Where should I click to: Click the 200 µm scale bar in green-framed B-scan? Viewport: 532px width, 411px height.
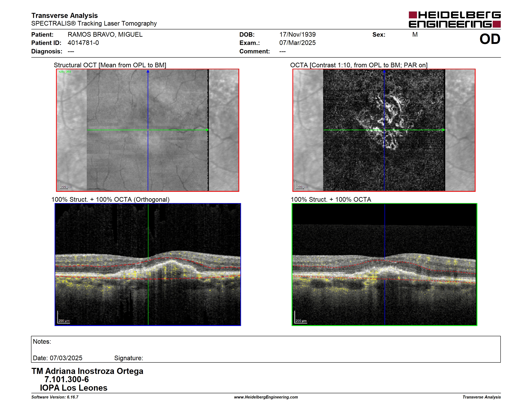(301, 317)
